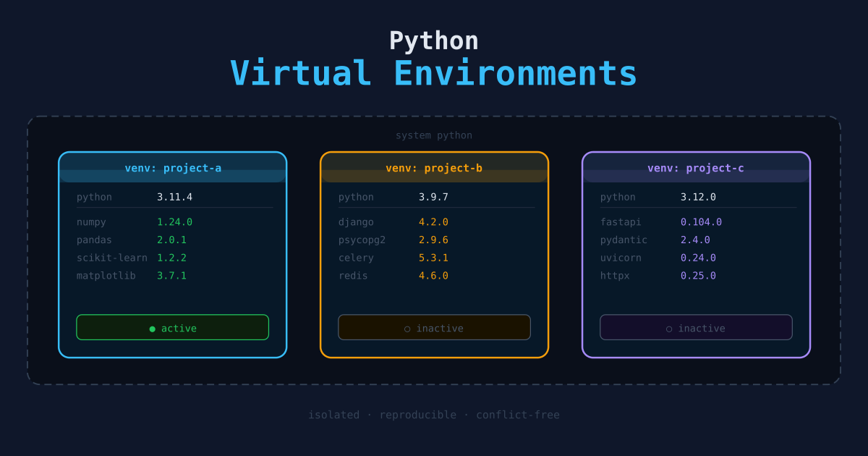Click the 'uvicorn' package name
This screenshot has width=868, height=456.
621,258
